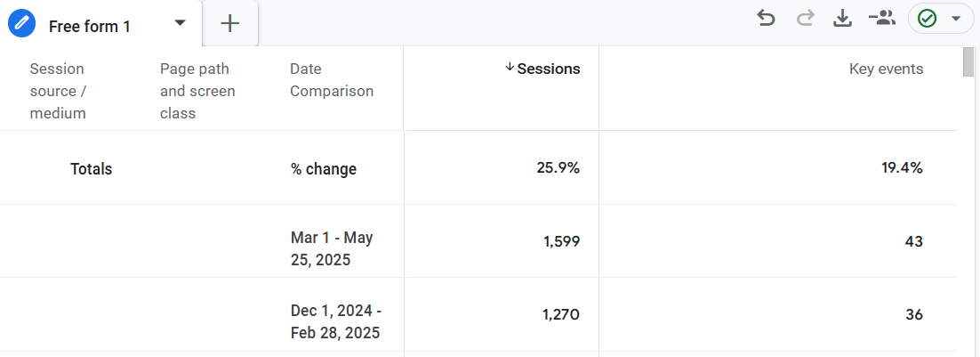This screenshot has width=980, height=357.
Task: Share exploration with people icon
Action: 882,19
